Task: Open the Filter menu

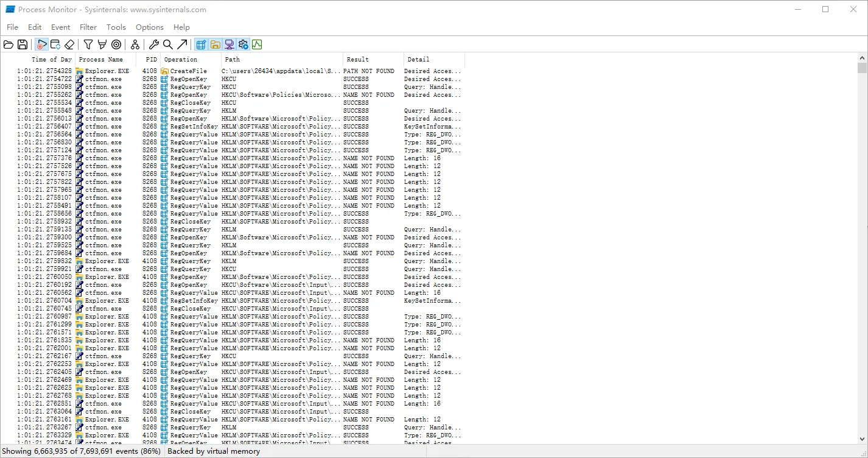Action: pyautogui.click(x=88, y=27)
